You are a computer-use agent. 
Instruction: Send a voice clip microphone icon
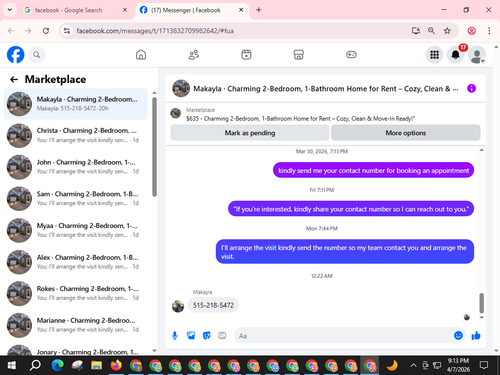click(x=175, y=336)
